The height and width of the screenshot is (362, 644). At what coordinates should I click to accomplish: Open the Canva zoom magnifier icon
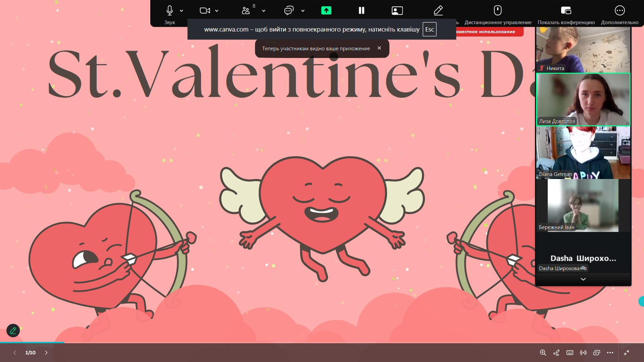[543, 353]
